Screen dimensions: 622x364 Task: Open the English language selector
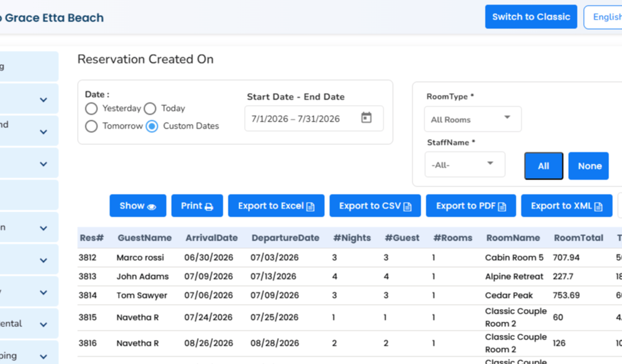(603, 17)
